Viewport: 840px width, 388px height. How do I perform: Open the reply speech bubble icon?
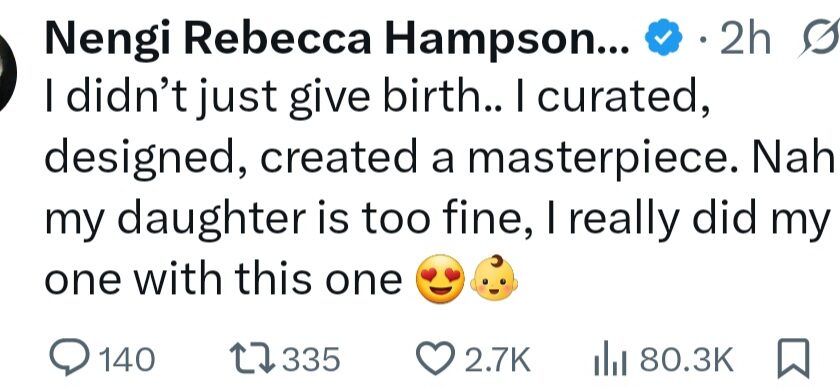click(x=72, y=358)
